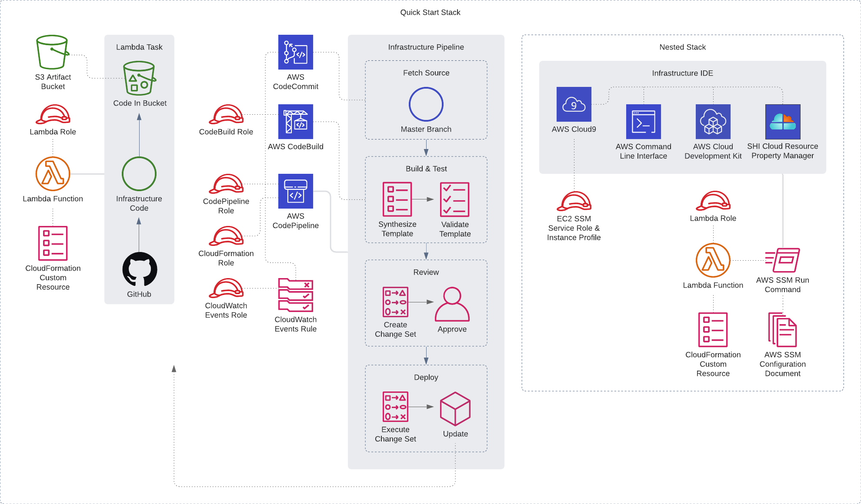Image resolution: width=861 pixels, height=504 pixels.
Task: Select the Review stage label
Action: pos(426,272)
